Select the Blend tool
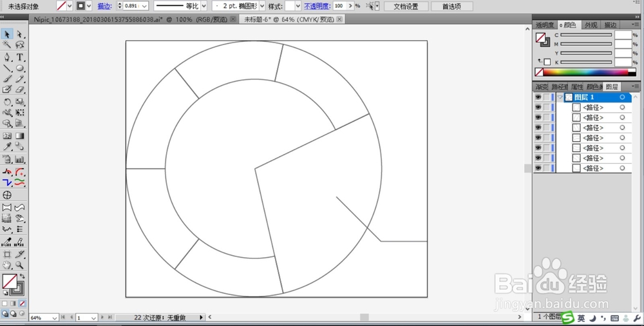The height and width of the screenshot is (326, 644). pos(19,146)
